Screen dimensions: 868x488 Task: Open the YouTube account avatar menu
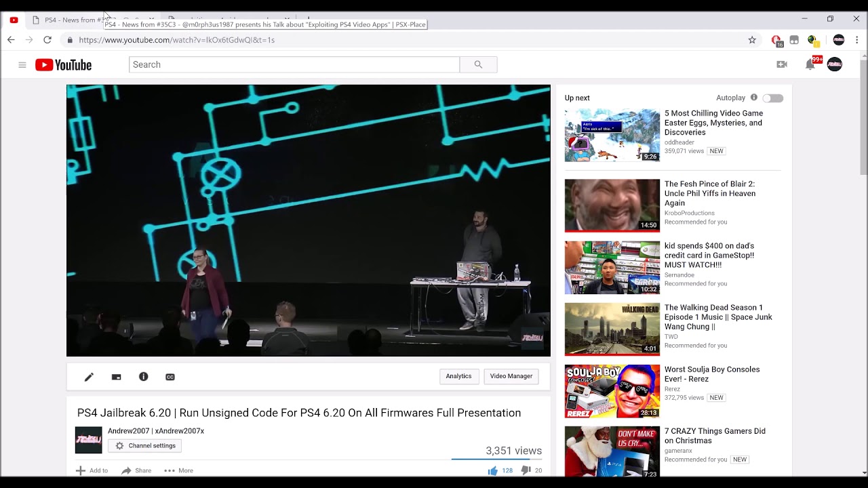point(835,64)
